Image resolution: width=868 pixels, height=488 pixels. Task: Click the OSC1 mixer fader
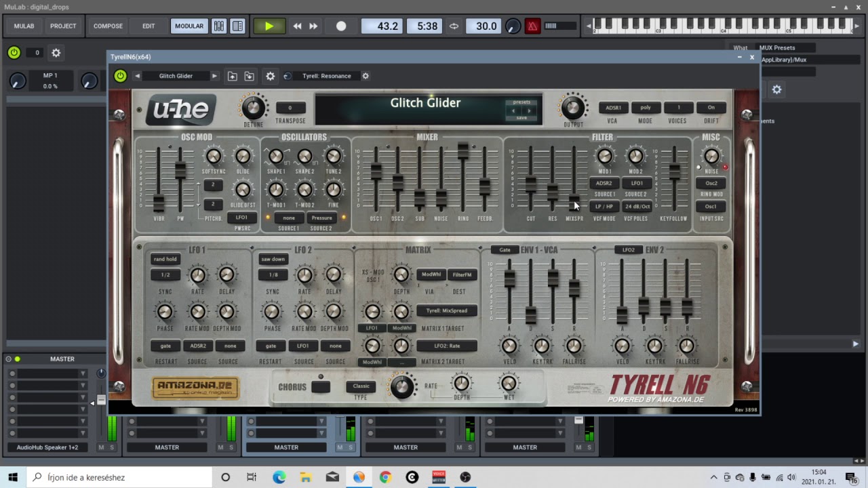pos(376,172)
